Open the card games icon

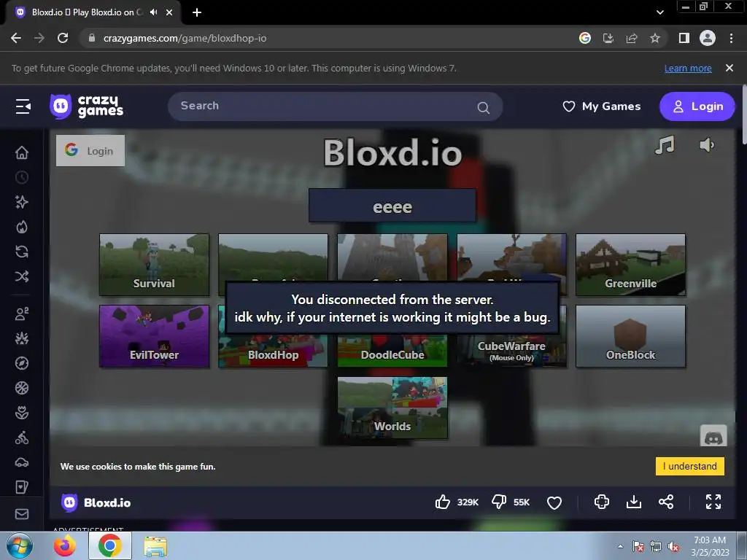22,487
